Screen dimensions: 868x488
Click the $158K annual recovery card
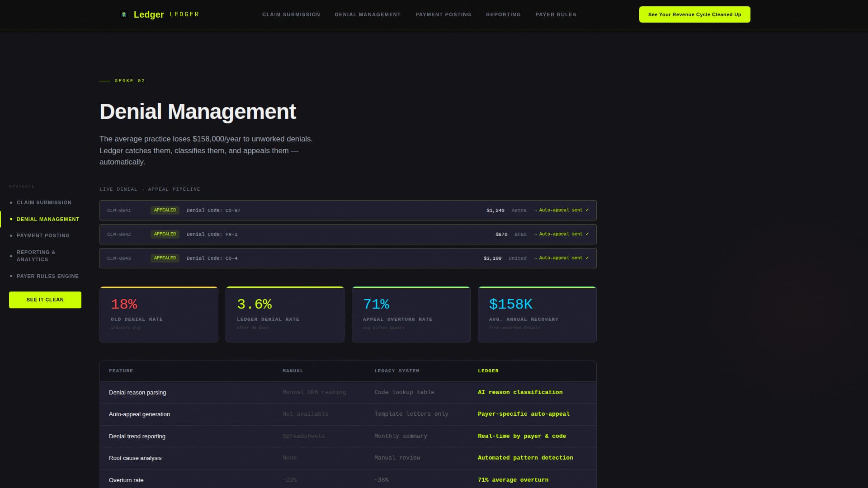(537, 314)
